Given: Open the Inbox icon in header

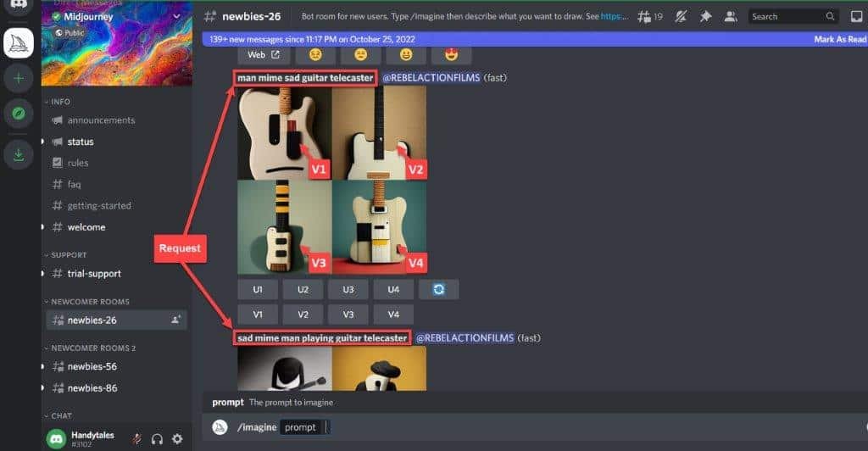Looking at the screenshot, I should pos(856,17).
